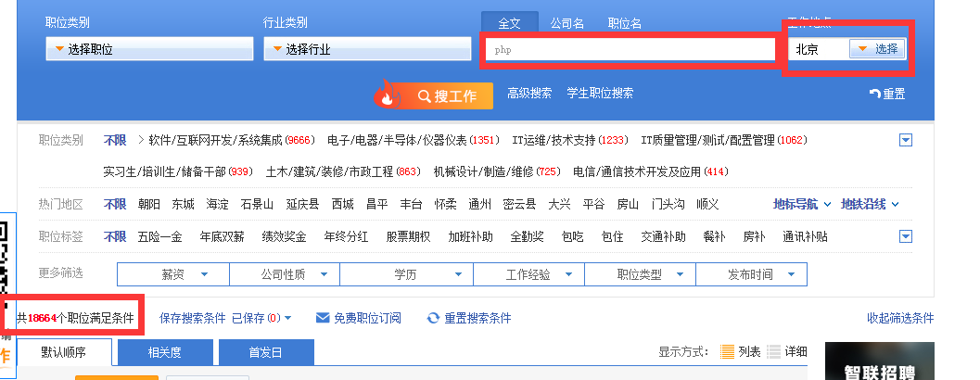Click the envelope icon 免费职位订阅
This screenshot has height=380, width=980.
359,318
